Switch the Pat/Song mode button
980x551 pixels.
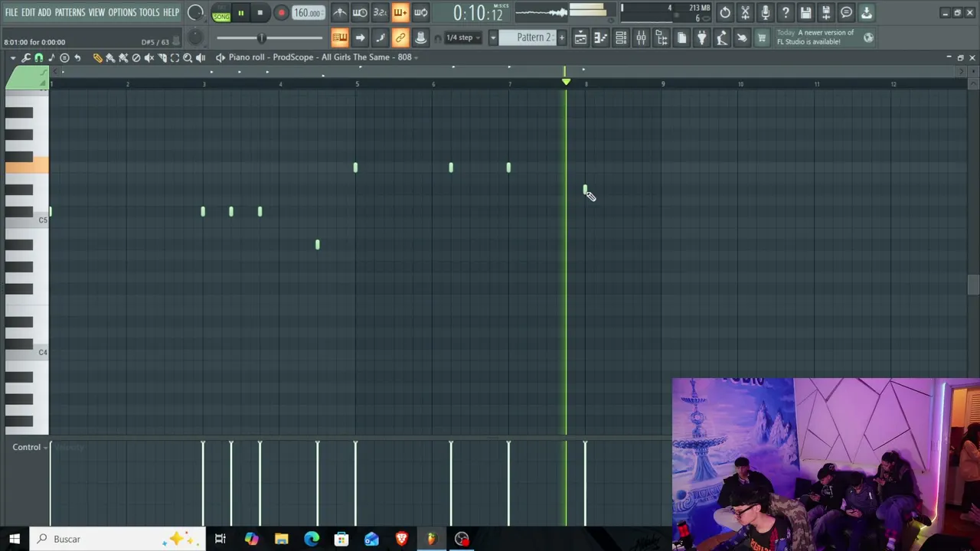(221, 13)
